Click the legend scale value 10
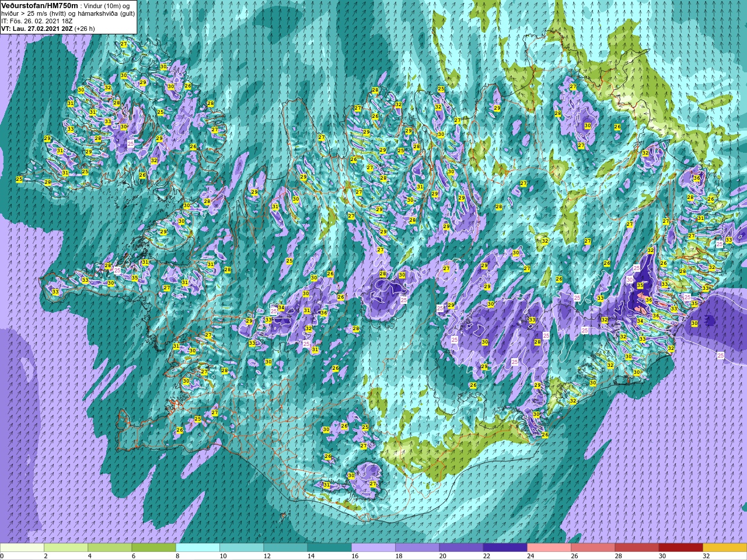The width and height of the screenshot is (747, 560). point(223,556)
